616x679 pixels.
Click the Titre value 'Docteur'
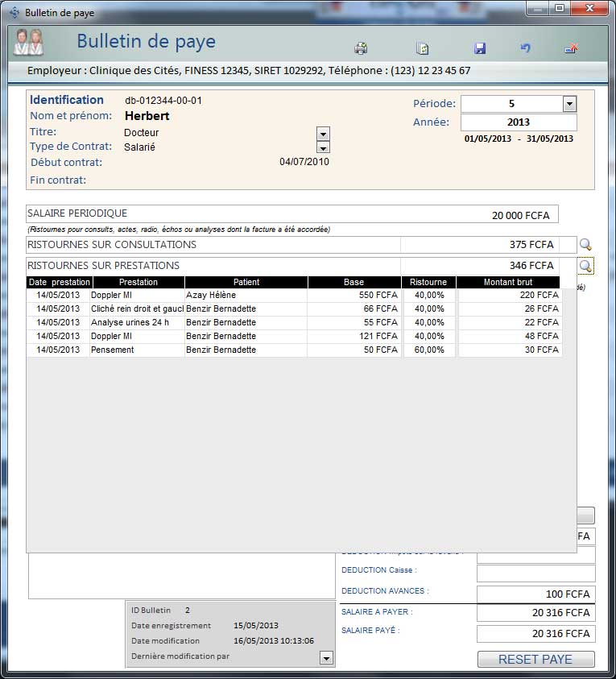pos(142,133)
